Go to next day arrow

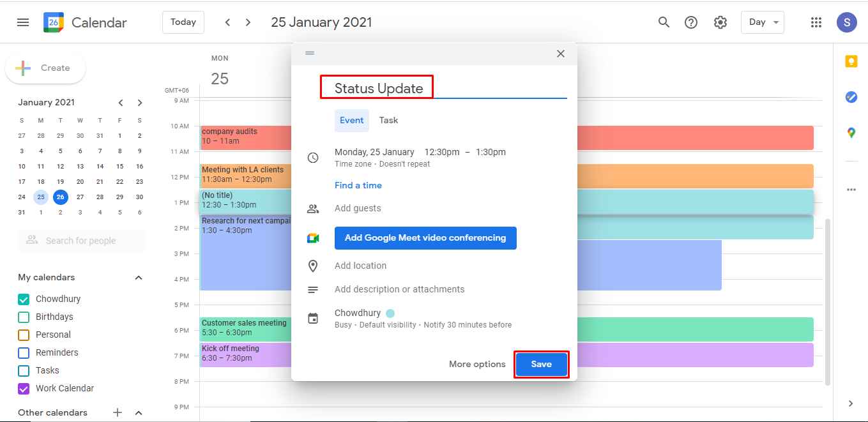tap(248, 22)
